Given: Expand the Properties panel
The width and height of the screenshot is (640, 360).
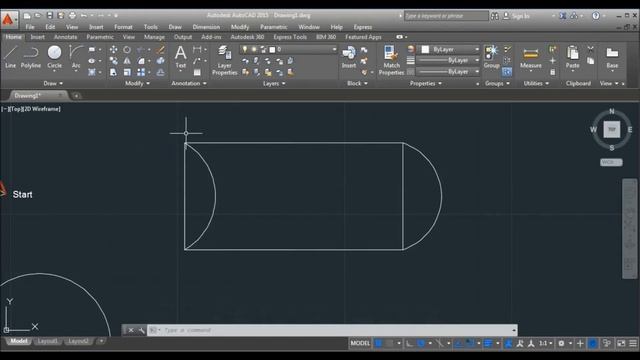Looking at the screenshot, I should (426, 83).
